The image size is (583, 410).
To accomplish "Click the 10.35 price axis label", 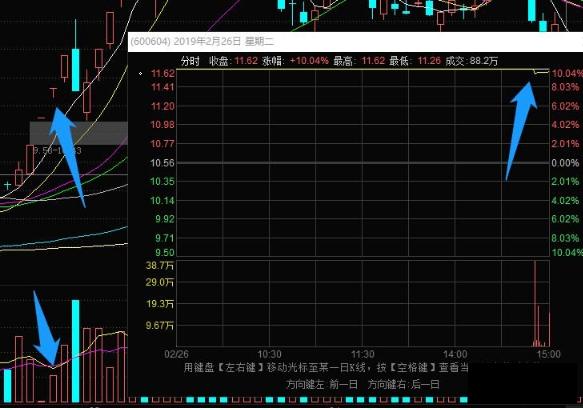I will [162, 182].
